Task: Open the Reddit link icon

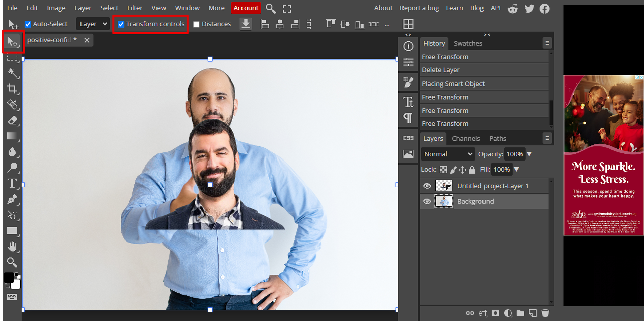Action: (x=513, y=8)
